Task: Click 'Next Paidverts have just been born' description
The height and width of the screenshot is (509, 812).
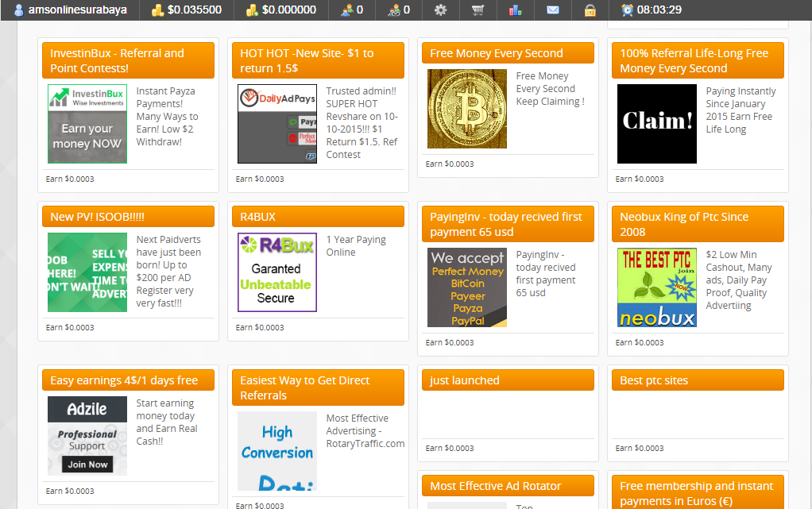Action: point(168,272)
